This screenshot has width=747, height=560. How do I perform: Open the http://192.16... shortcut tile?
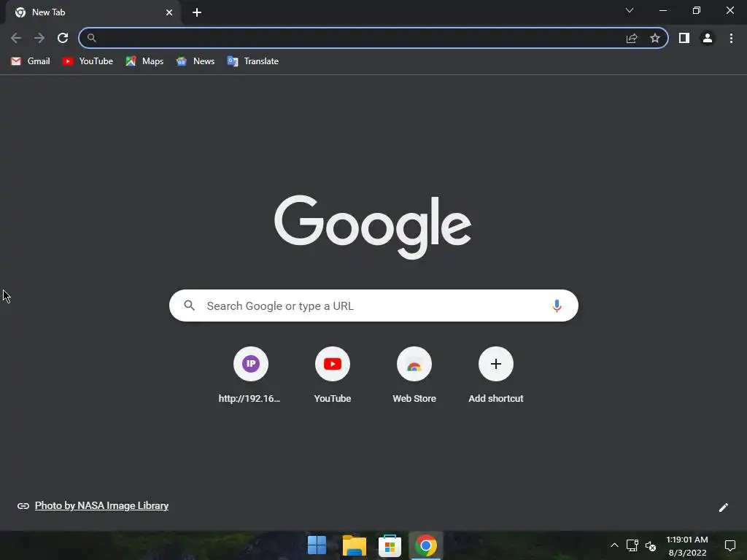251,376
